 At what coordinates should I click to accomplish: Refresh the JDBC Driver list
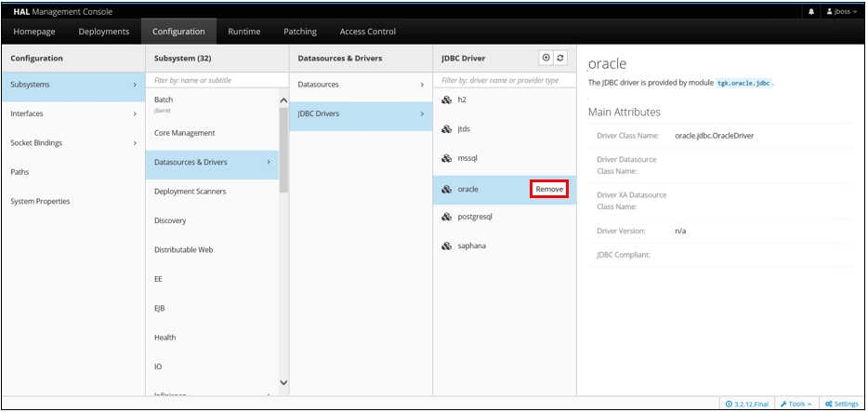[x=560, y=58]
